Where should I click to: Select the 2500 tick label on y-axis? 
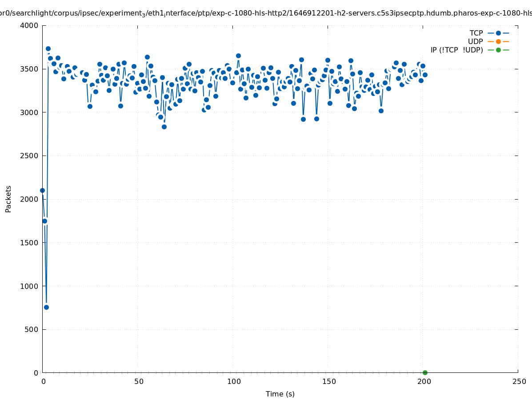(x=29, y=156)
